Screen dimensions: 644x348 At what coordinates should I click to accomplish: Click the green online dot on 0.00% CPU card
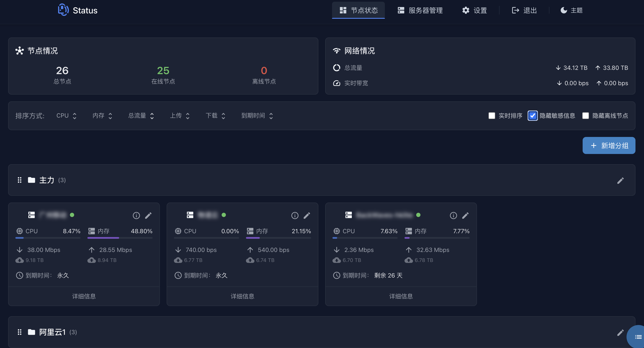coord(224,215)
